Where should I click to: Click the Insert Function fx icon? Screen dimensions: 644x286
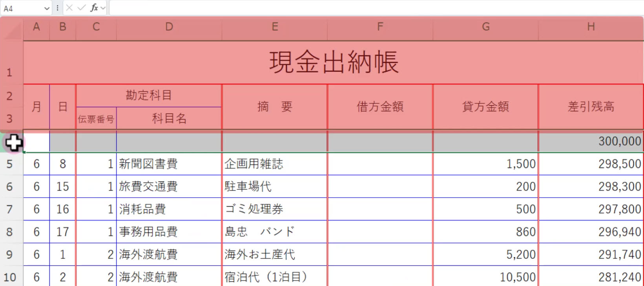[x=94, y=8]
